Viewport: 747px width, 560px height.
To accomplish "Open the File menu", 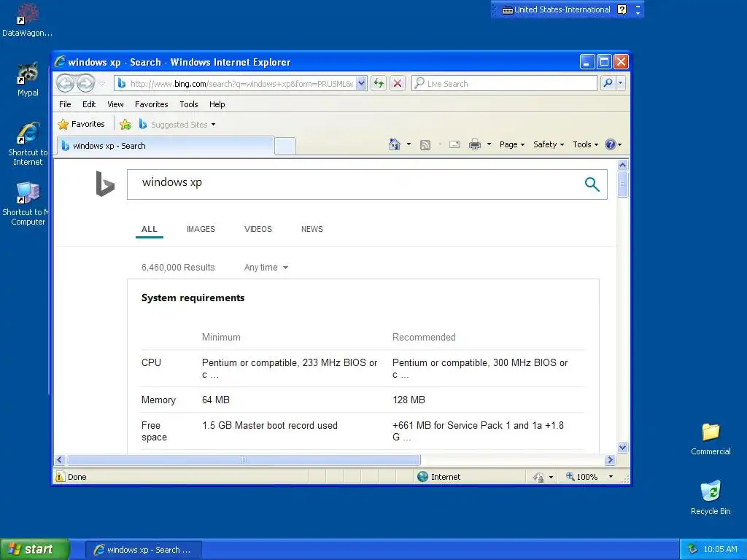I will pos(65,104).
